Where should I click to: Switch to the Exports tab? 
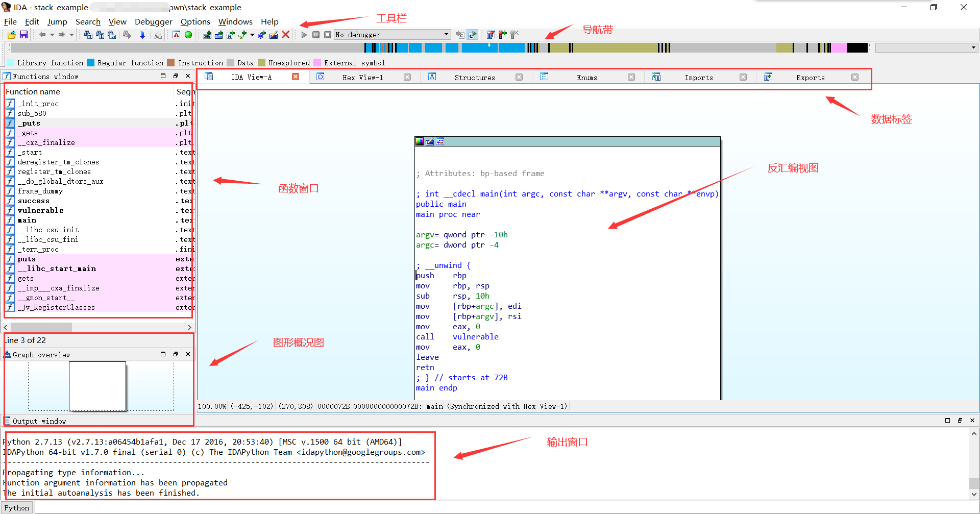point(811,78)
